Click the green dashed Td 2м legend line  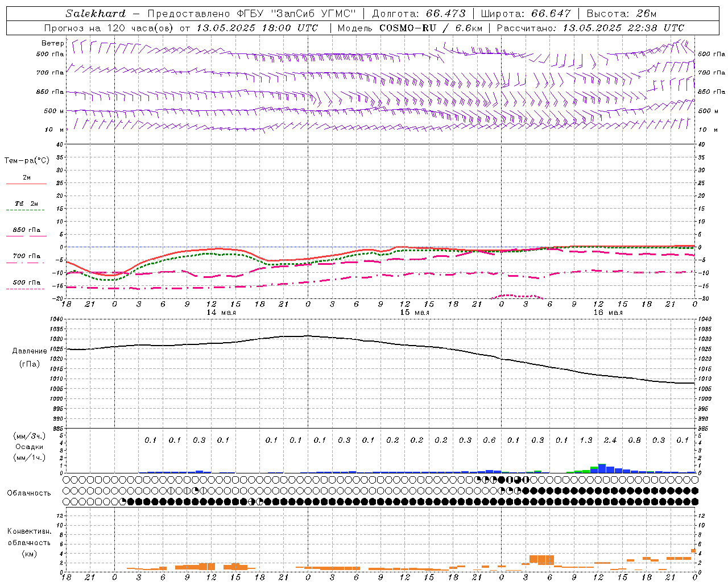click(26, 210)
